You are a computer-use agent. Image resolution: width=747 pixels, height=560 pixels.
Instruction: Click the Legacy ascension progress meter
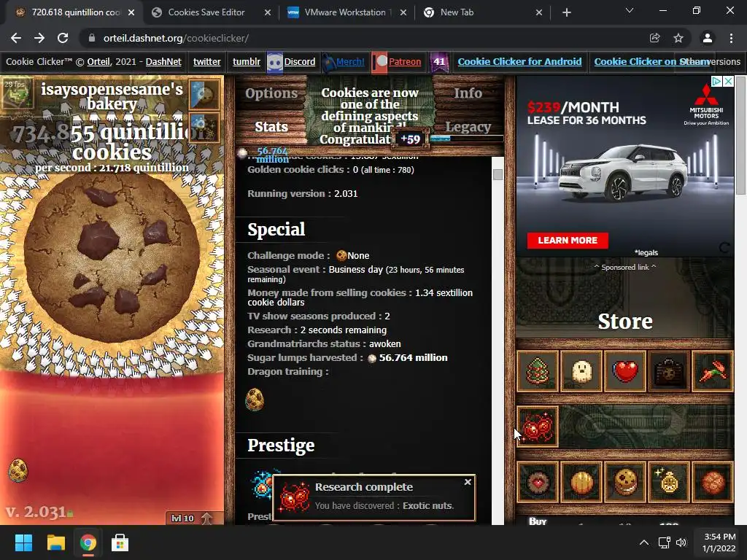pos(466,139)
